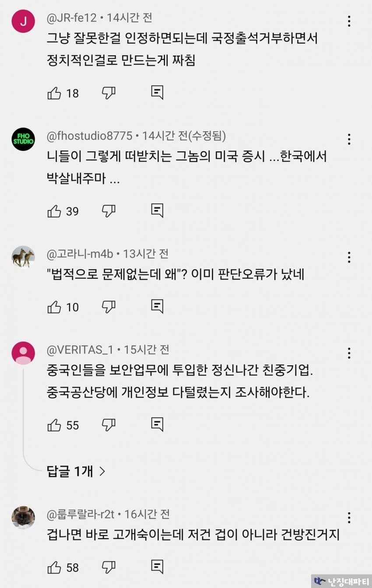Reply to the @룹루랄라-r2t comment
The height and width of the screenshot is (588, 372).
(157, 567)
